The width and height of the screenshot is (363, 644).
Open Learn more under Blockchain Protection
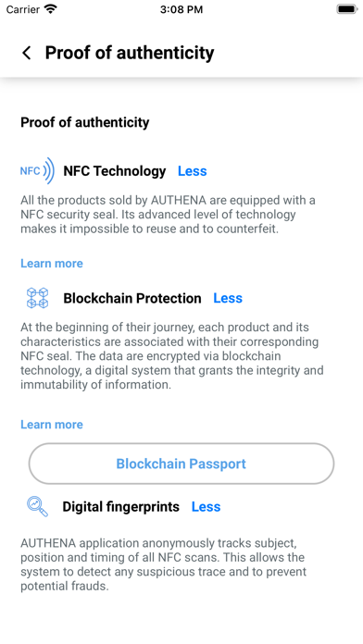click(52, 425)
